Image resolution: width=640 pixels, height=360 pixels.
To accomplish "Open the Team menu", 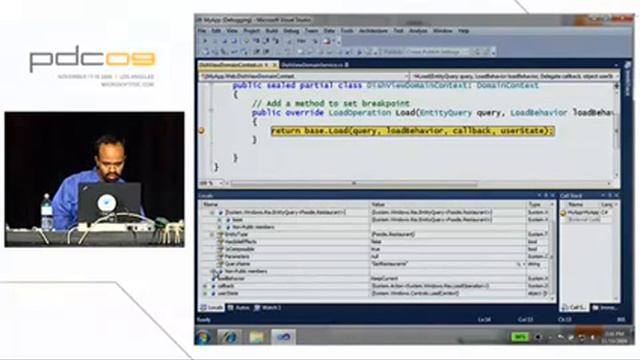I will coord(311,31).
